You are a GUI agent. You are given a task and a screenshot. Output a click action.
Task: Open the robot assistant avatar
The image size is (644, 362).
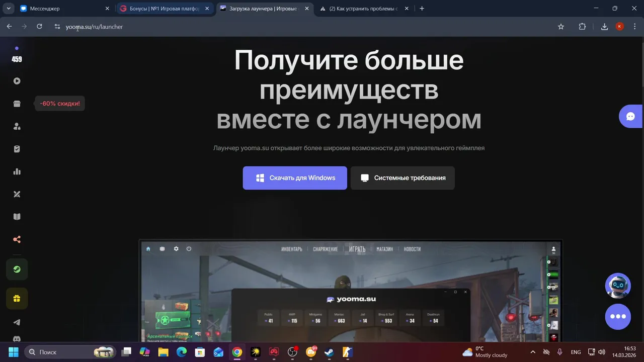[618, 286]
